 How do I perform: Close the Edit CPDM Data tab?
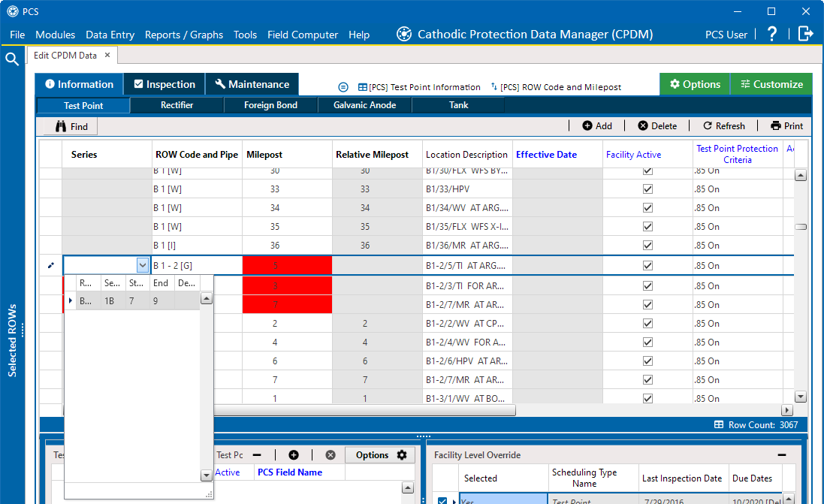point(107,55)
